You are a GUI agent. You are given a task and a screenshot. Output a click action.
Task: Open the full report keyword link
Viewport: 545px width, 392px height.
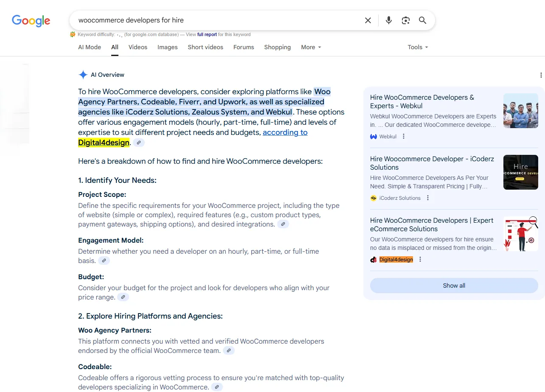click(x=207, y=34)
